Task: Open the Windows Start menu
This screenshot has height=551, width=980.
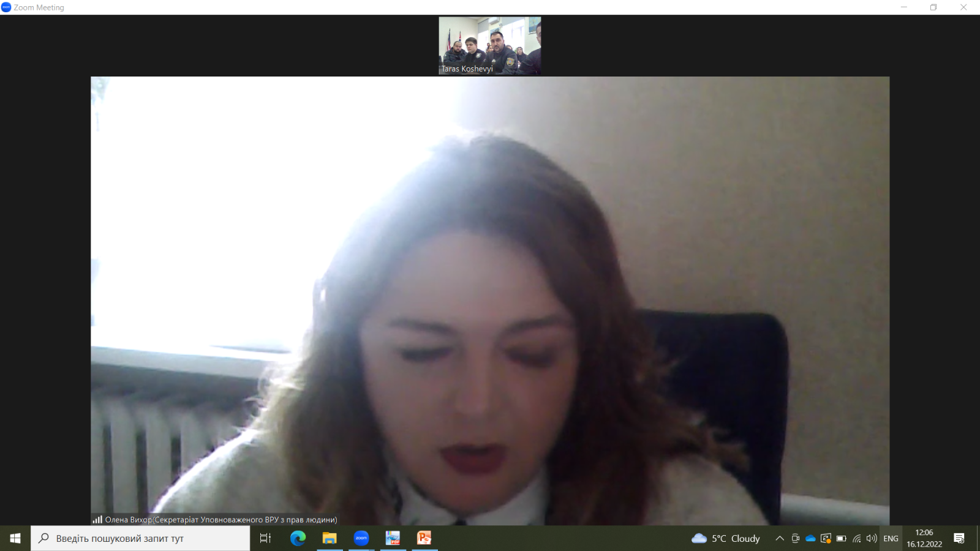Action: (15, 538)
